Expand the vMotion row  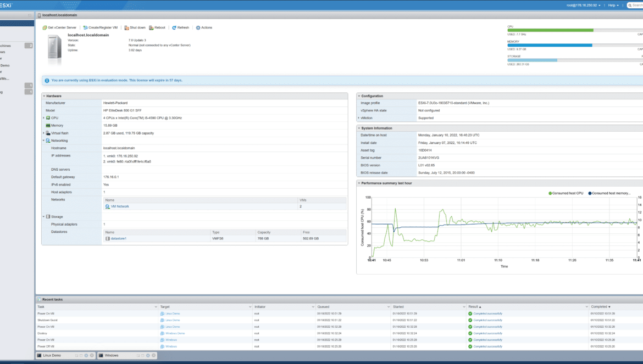pos(359,118)
